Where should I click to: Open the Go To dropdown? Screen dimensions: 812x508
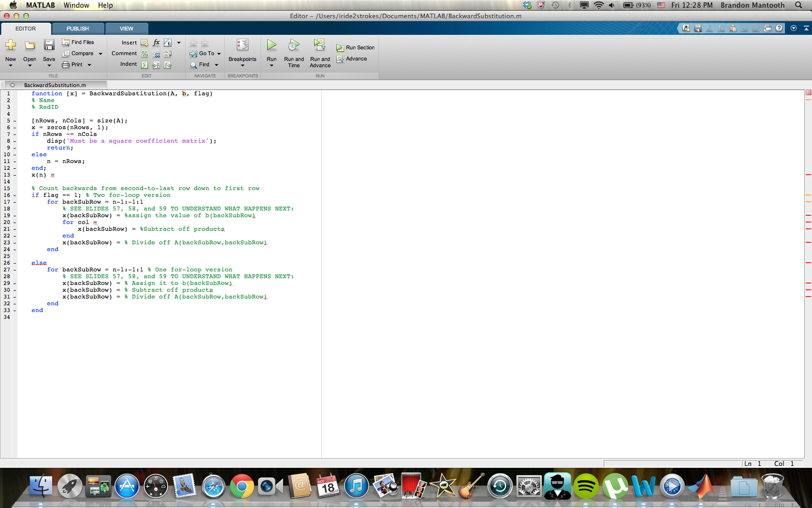218,54
